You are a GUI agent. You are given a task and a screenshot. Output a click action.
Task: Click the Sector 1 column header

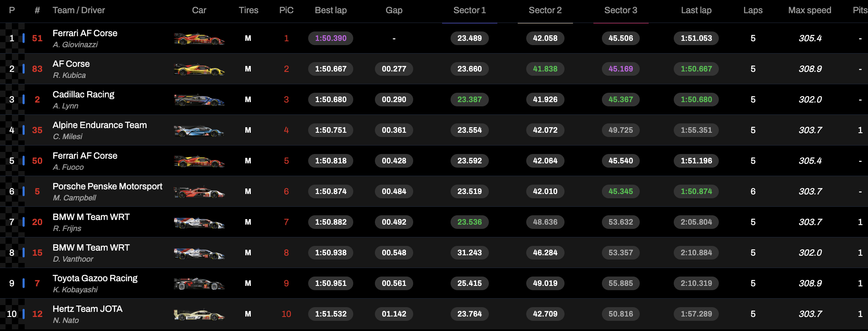[x=470, y=10]
